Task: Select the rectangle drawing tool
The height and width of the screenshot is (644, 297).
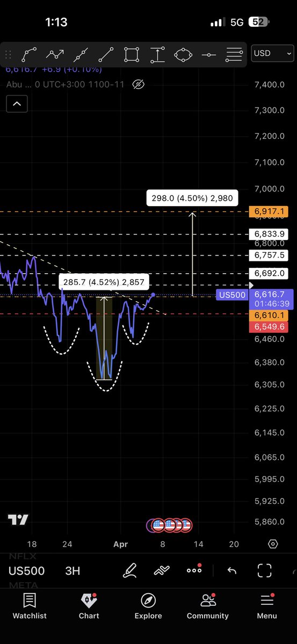Action: (x=132, y=54)
